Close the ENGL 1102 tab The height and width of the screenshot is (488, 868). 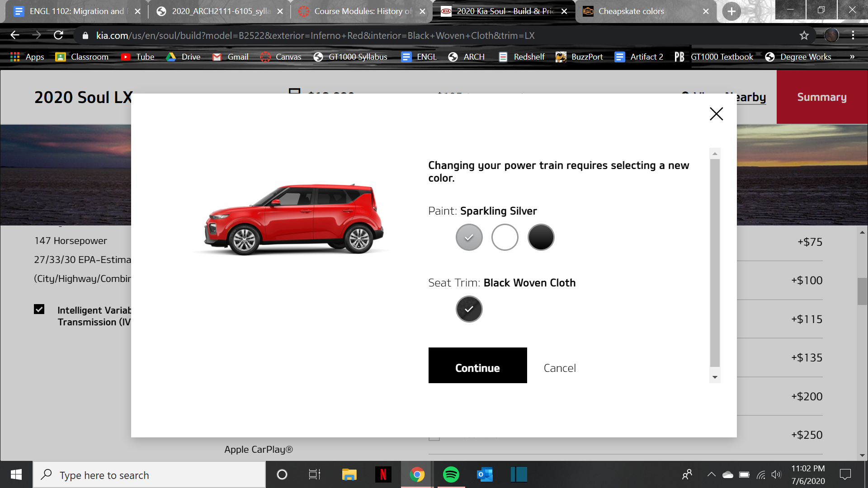(137, 11)
